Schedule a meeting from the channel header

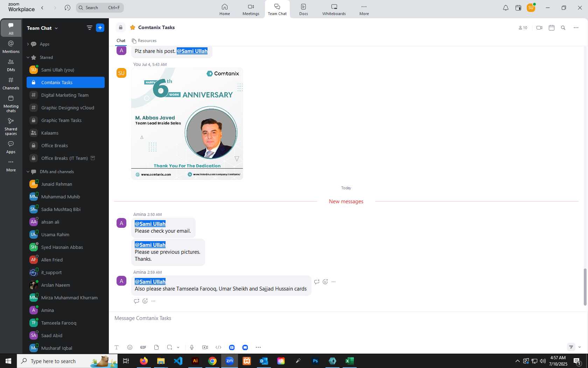pos(552,28)
